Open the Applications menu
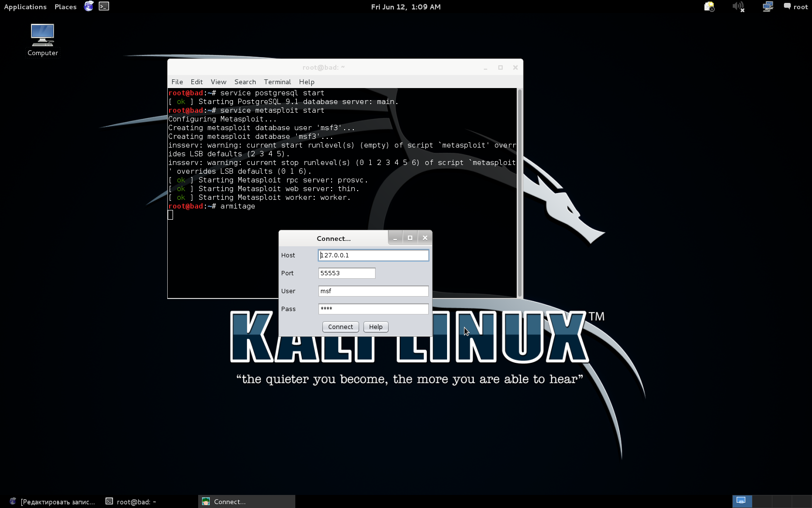812x508 pixels. [25, 7]
